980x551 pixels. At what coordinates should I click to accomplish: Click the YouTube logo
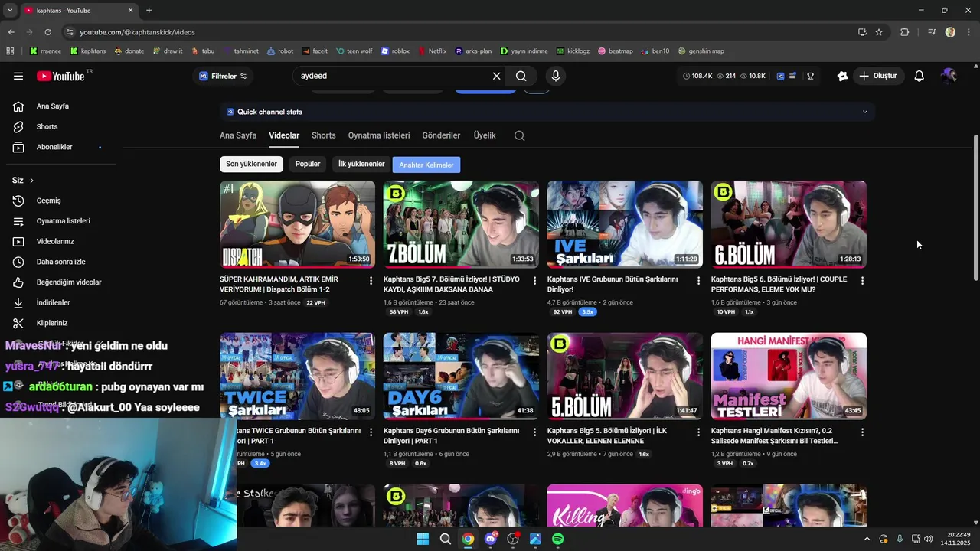point(61,76)
